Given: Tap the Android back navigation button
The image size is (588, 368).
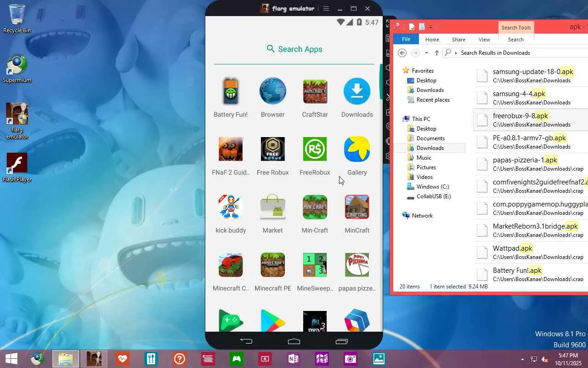Looking at the screenshot, I should [x=246, y=341].
